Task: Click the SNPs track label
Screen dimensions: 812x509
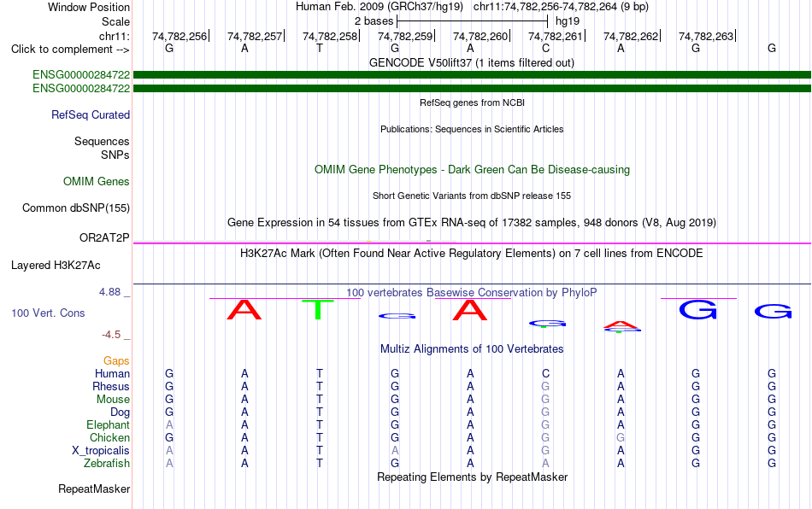Action: (x=115, y=155)
